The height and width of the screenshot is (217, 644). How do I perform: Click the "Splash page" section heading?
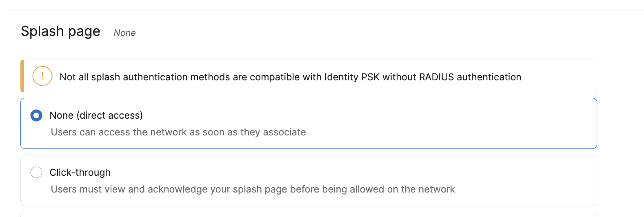(x=60, y=31)
